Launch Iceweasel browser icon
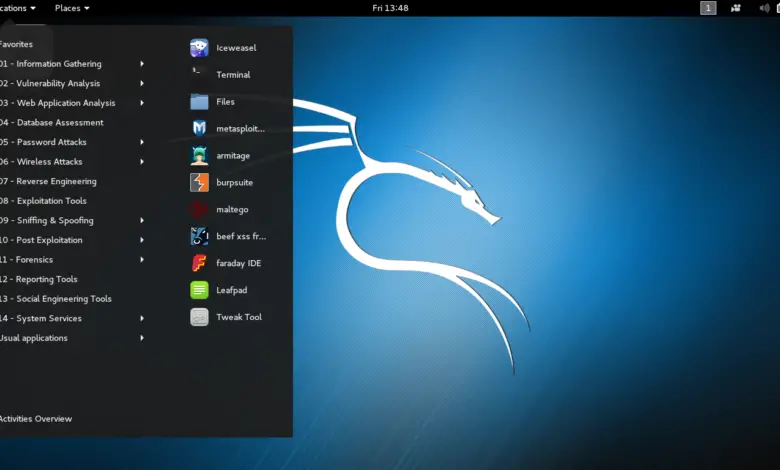 point(199,48)
